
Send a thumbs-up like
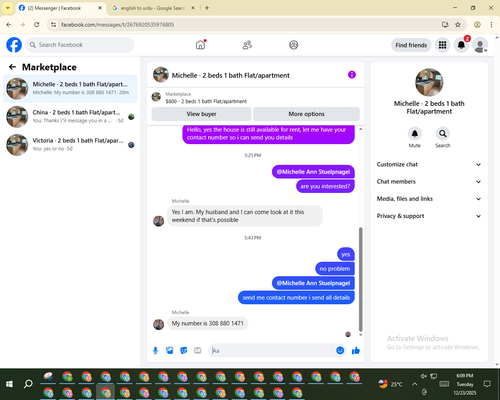tap(356, 350)
